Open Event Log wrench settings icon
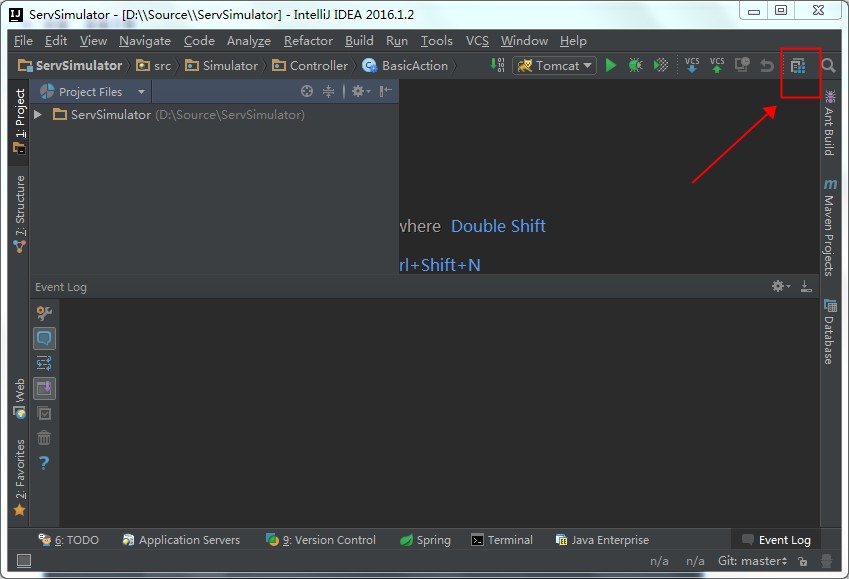 pyautogui.click(x=44, y=313)
